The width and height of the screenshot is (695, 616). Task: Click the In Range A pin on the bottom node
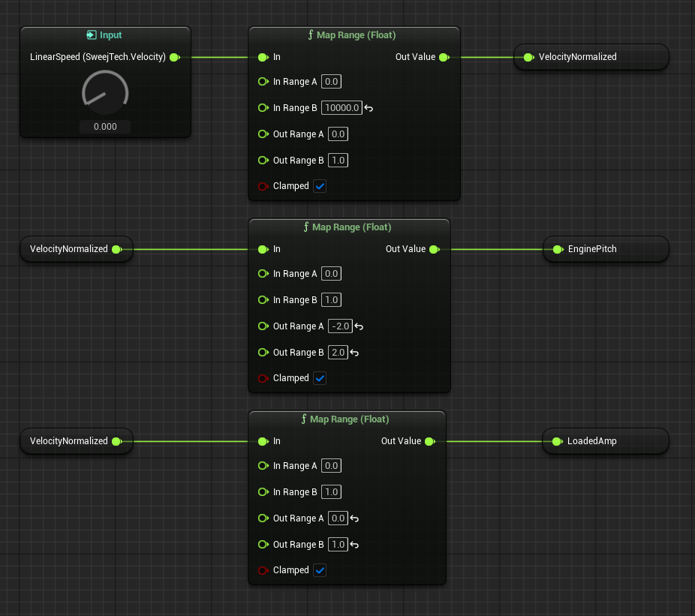(x=263, y=465)
